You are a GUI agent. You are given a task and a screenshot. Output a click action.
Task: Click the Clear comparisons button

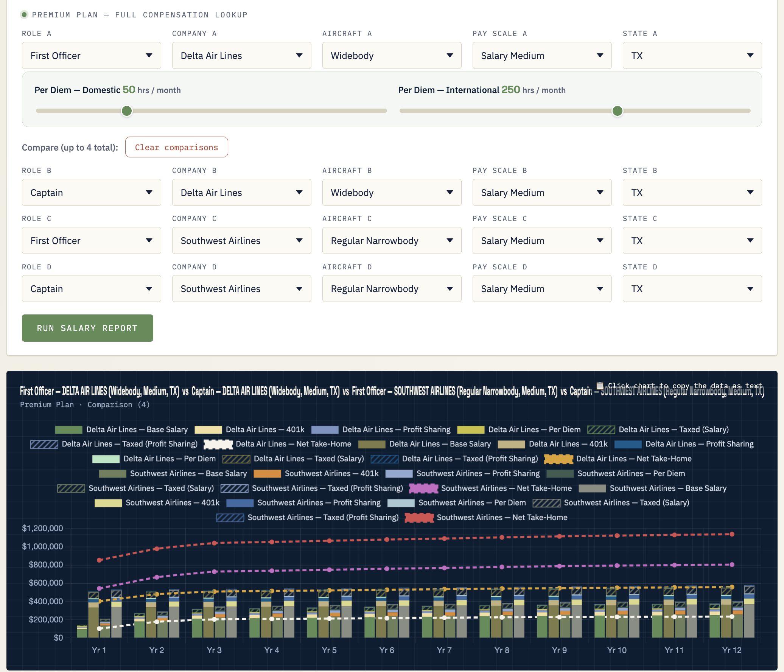tap(177, 147)
